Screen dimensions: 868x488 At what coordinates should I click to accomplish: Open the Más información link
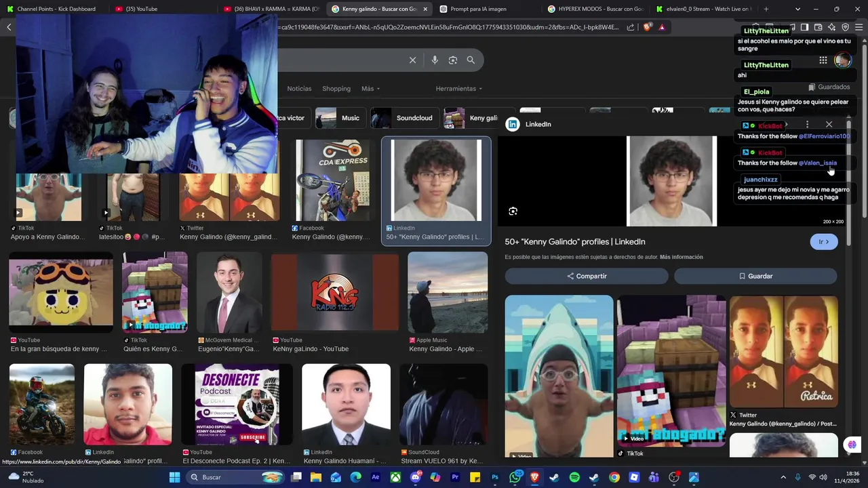pyautogui.click(x=681, y=257)
